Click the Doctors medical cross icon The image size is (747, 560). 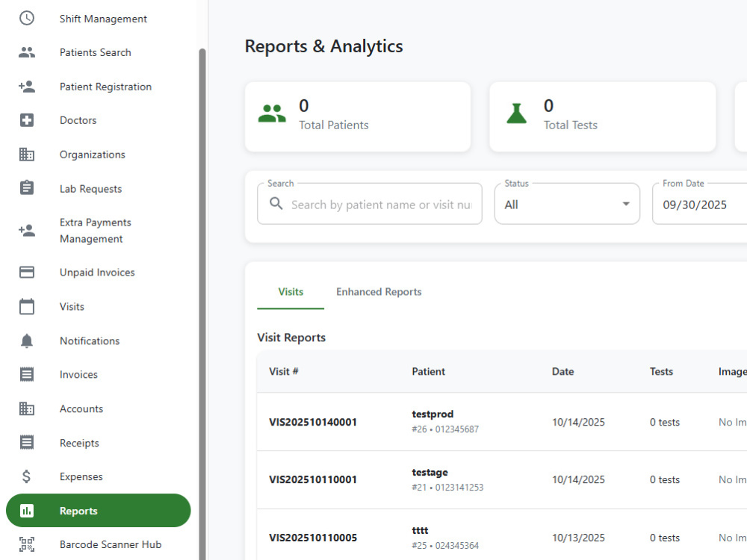click(27, 120)
